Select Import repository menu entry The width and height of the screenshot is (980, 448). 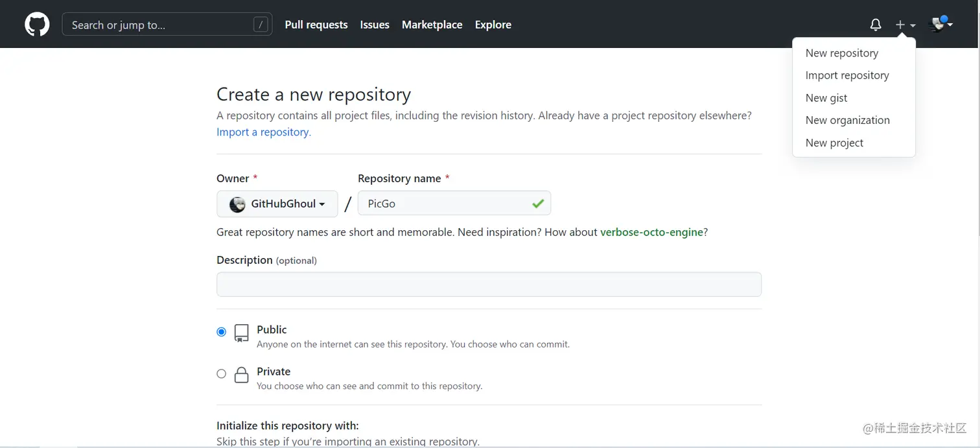pos(846,75)
